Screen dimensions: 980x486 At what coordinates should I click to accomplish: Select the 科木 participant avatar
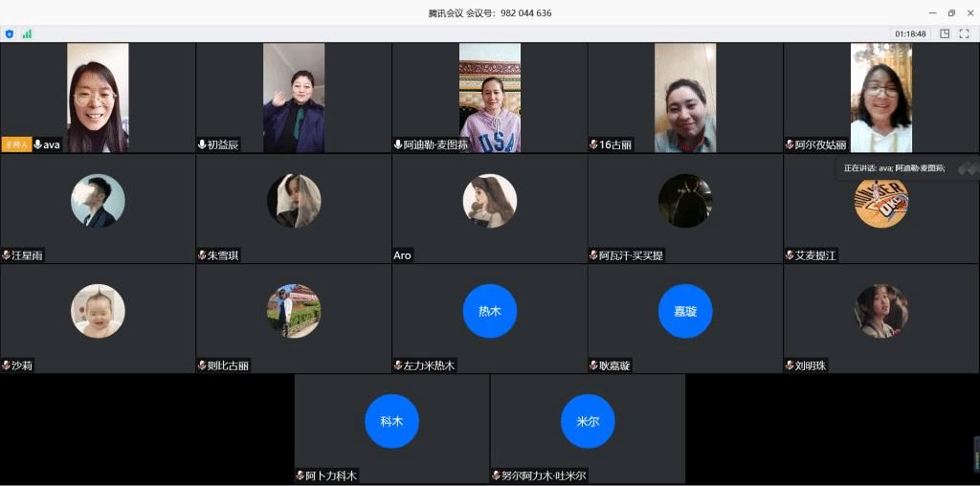pos(391,421)
